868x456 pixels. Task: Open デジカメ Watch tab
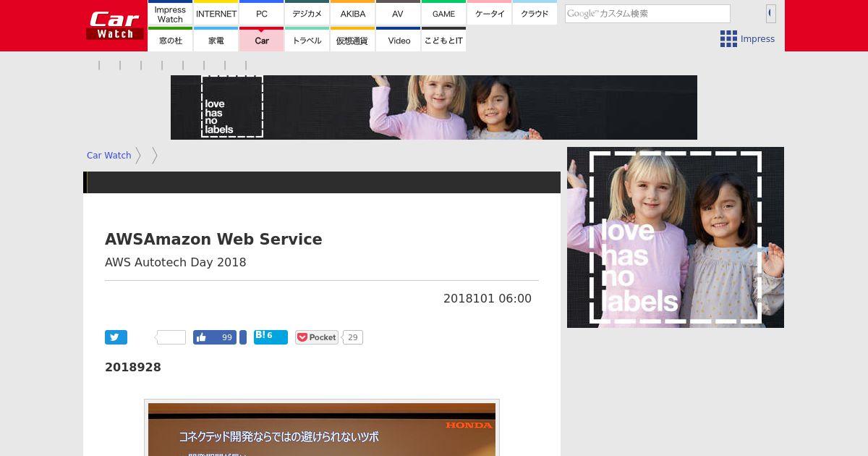pos(307,14)
